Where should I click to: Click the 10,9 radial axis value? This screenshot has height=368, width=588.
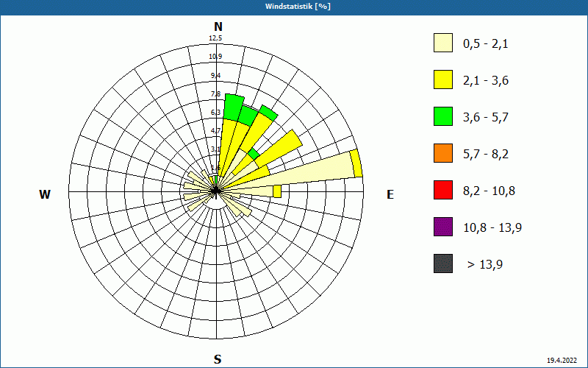click(215, 57)
